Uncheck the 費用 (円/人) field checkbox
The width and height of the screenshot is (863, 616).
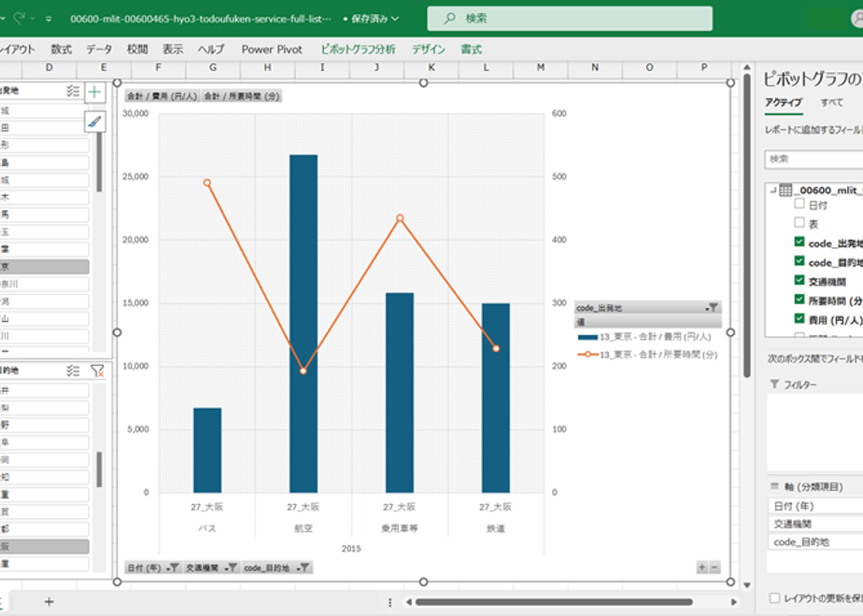[x=799, y=318]
